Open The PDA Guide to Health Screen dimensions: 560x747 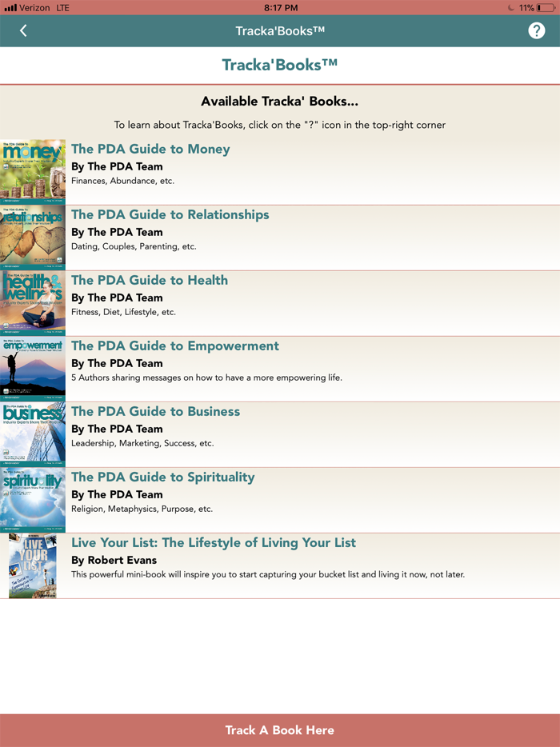point(149,280)
